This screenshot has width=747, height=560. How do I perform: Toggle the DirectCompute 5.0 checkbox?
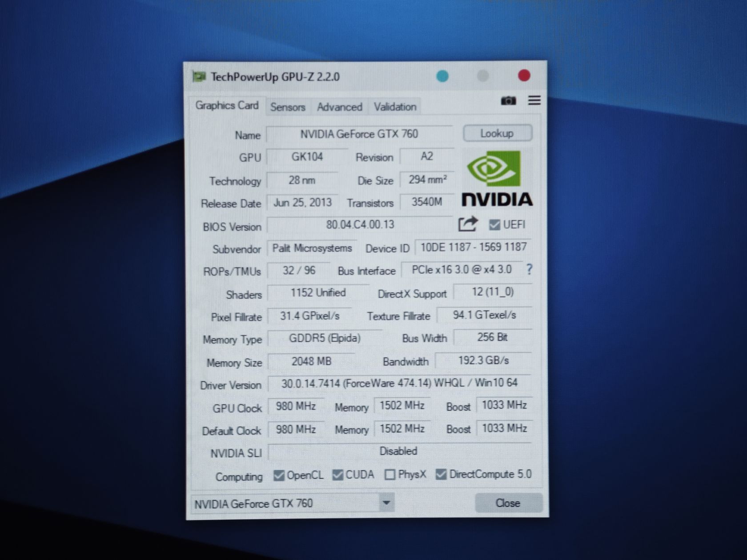(x=441, y=474)
